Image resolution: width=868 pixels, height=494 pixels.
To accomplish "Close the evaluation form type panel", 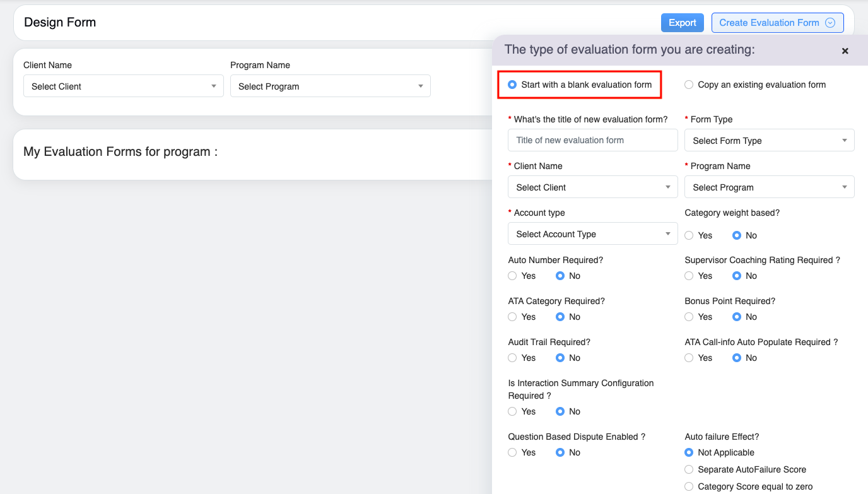I will click(845, 51).
